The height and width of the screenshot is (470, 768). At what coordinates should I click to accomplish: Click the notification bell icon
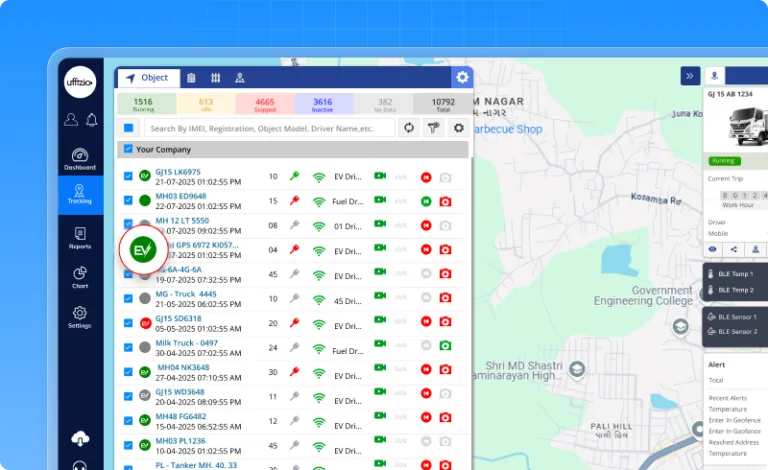[91, 120]
